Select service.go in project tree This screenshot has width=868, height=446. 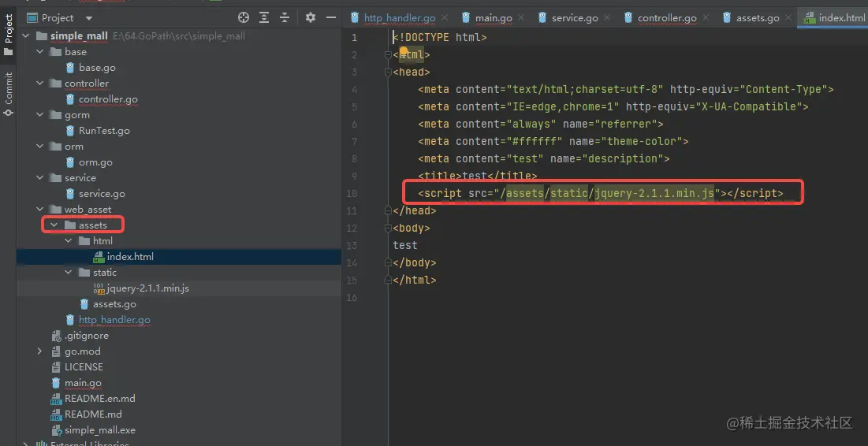coord(102,194)
